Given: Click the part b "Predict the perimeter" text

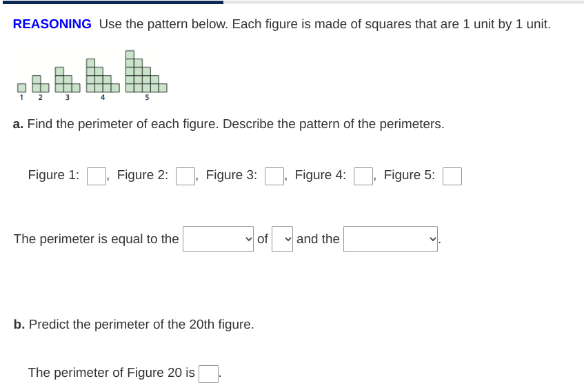Looking at the screenshot, I should [134, 324].
